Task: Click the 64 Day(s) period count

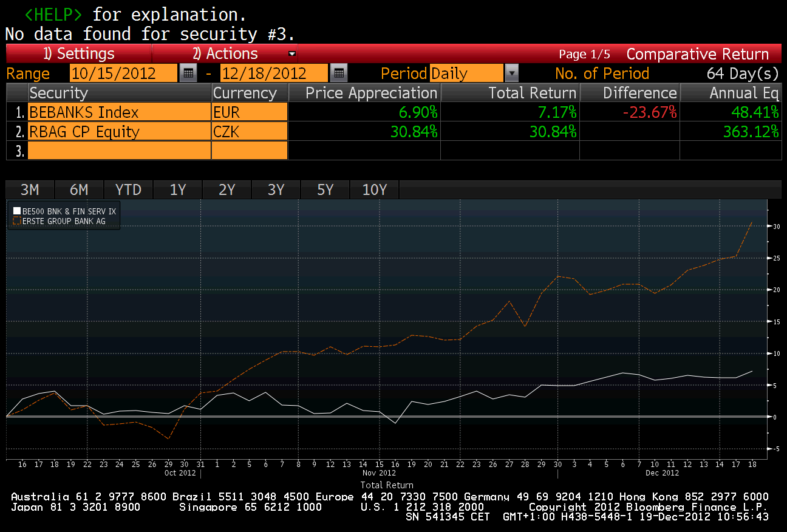Action: (x=743, y=73)
